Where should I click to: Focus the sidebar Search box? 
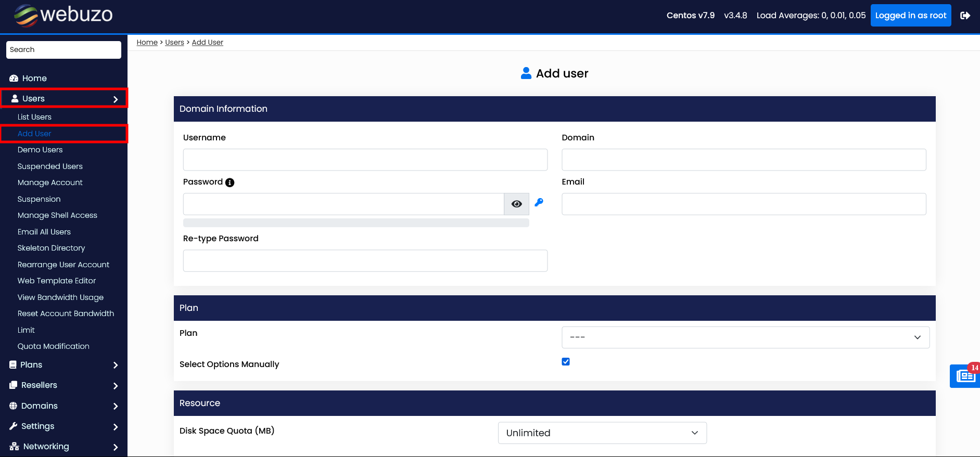point(63,50)
